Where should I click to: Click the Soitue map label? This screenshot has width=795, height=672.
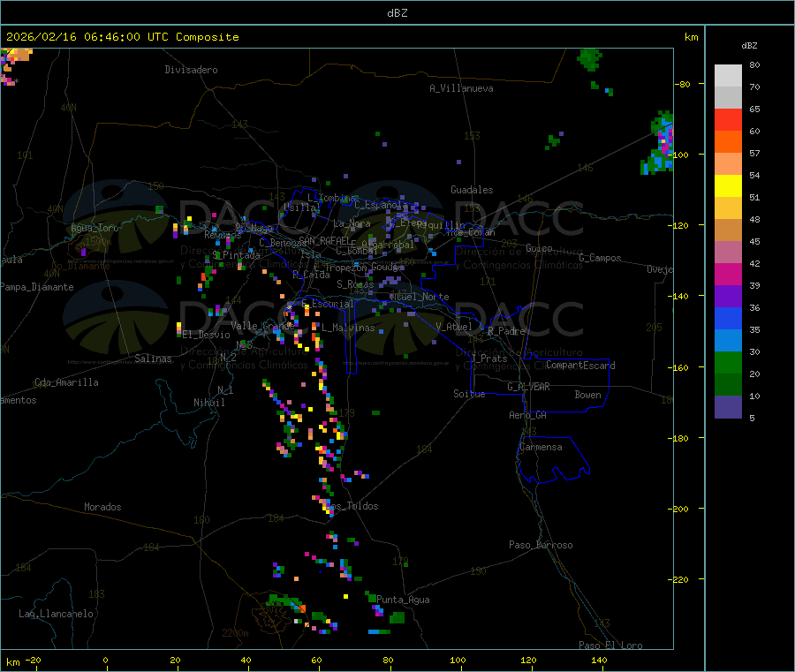pos(469,394)
